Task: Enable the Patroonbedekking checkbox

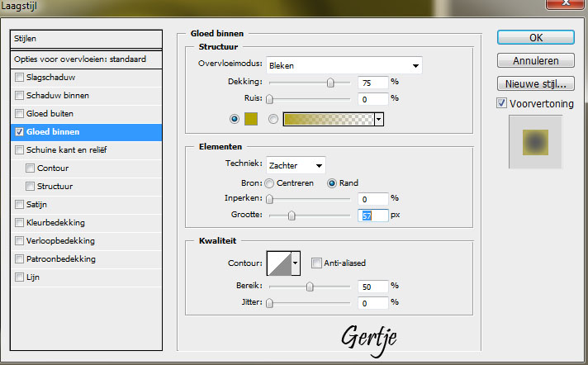Action: pos(19,258)
